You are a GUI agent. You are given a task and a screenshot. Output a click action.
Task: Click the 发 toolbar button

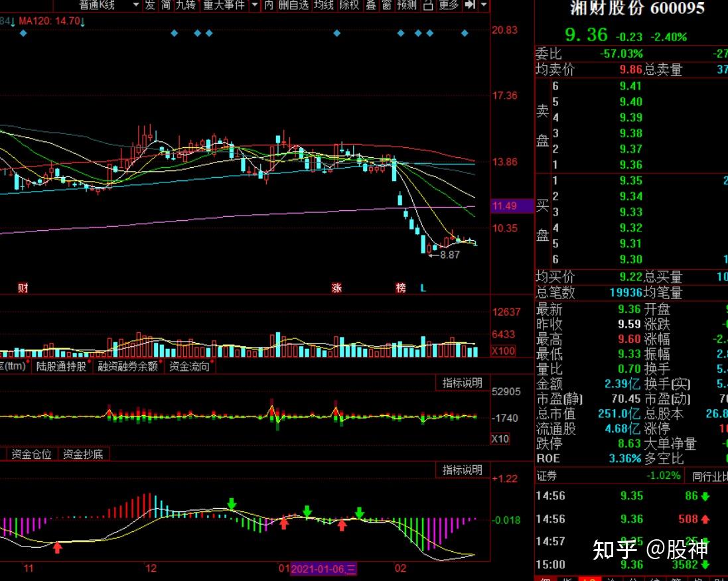tap(149, 5)
